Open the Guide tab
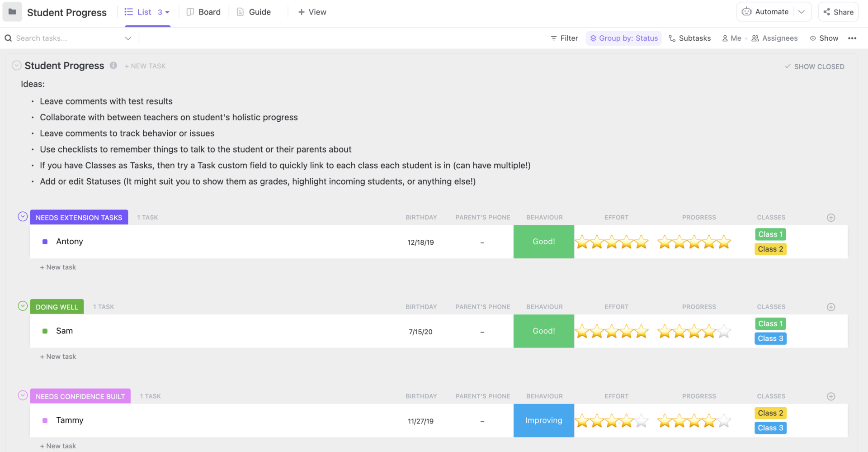The image size is (868, 452). (253, 12)
